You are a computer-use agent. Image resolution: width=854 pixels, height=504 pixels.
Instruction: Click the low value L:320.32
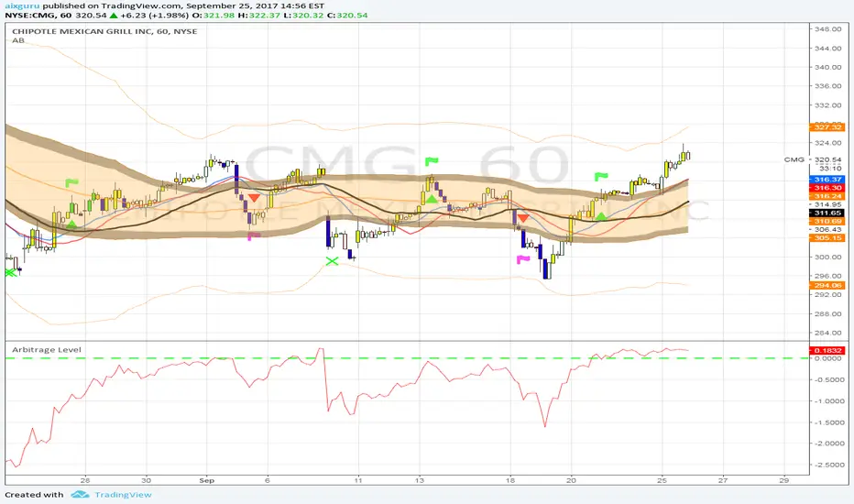tap(302, 16)
